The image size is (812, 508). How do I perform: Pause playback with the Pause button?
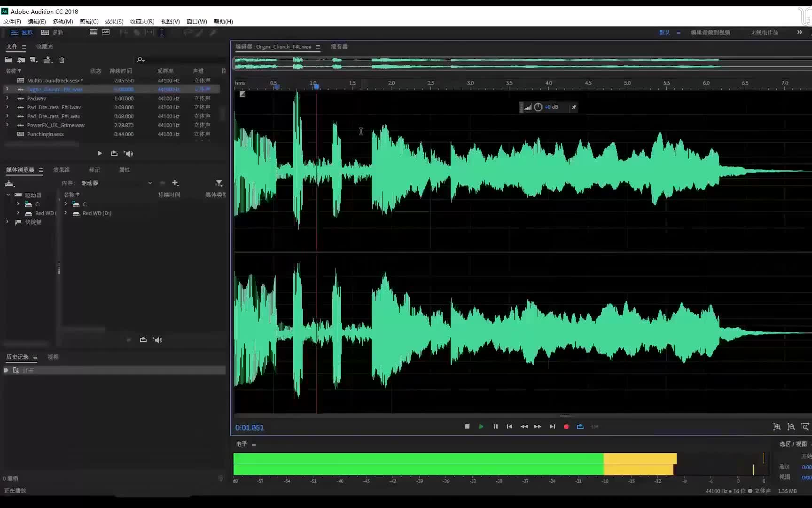495,427
